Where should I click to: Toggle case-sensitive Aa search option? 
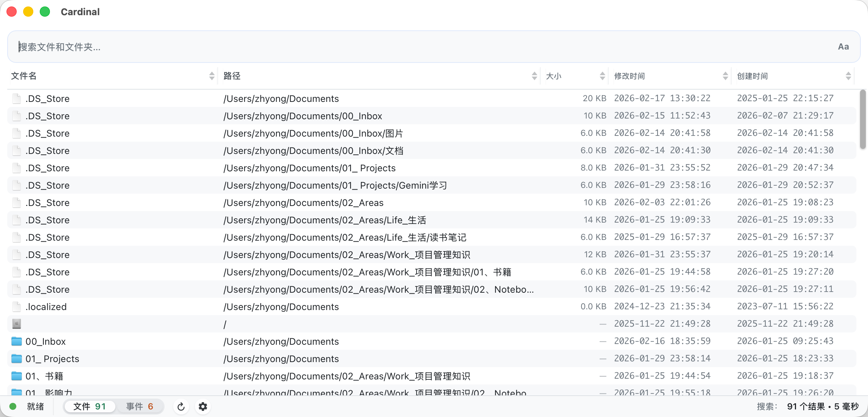[x=843, y=47]
